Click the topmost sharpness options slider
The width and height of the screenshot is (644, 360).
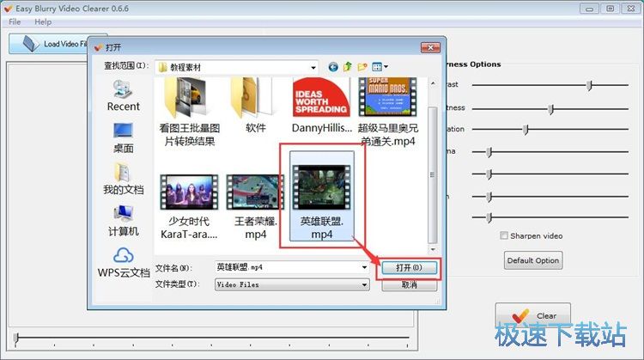coord(589,85)
